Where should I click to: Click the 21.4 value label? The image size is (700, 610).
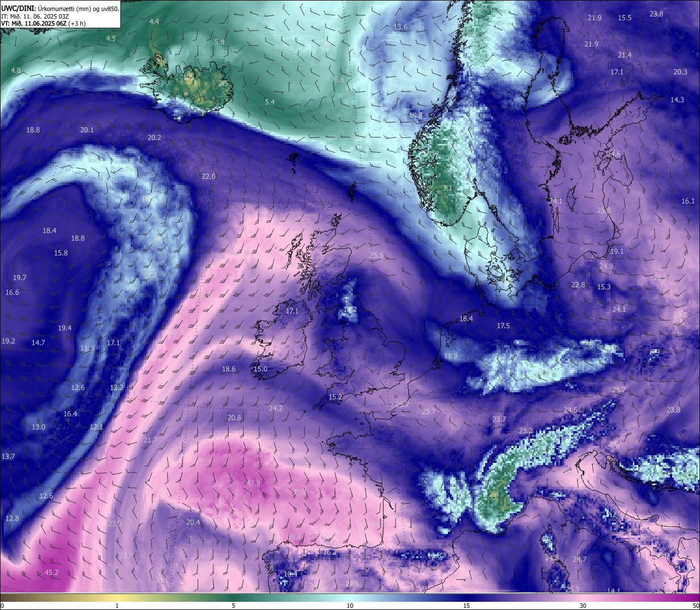(x=625, y=55)
